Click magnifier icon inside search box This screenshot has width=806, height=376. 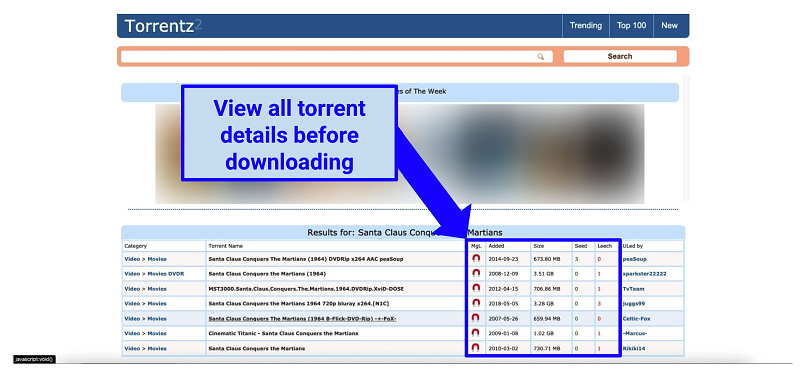coord(541,57)
